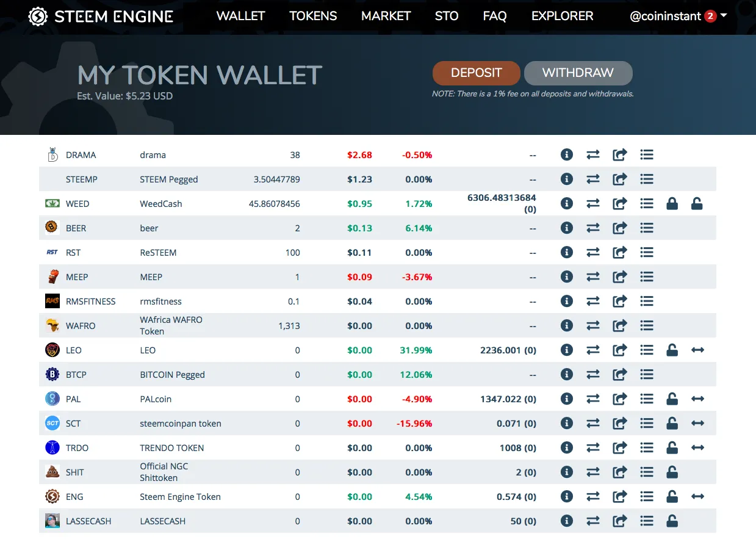Click closed lock stake icon for WEED
756x553 pixels.
point(672,204)
